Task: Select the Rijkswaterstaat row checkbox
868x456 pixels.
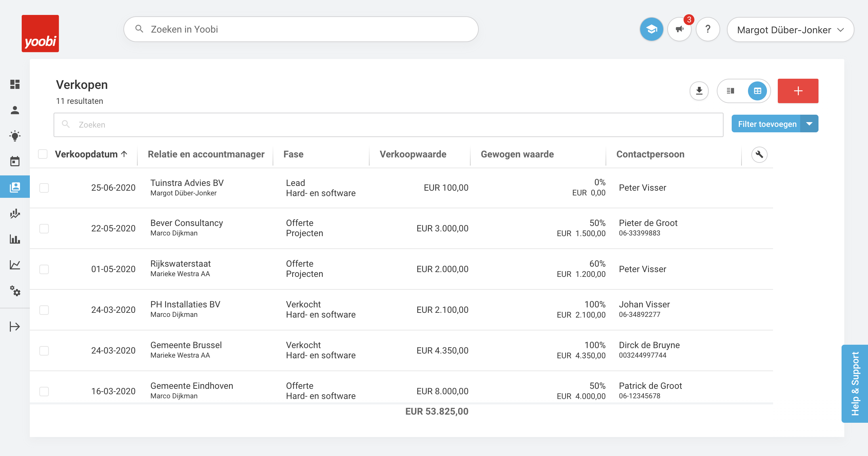Action: (44, 269)
